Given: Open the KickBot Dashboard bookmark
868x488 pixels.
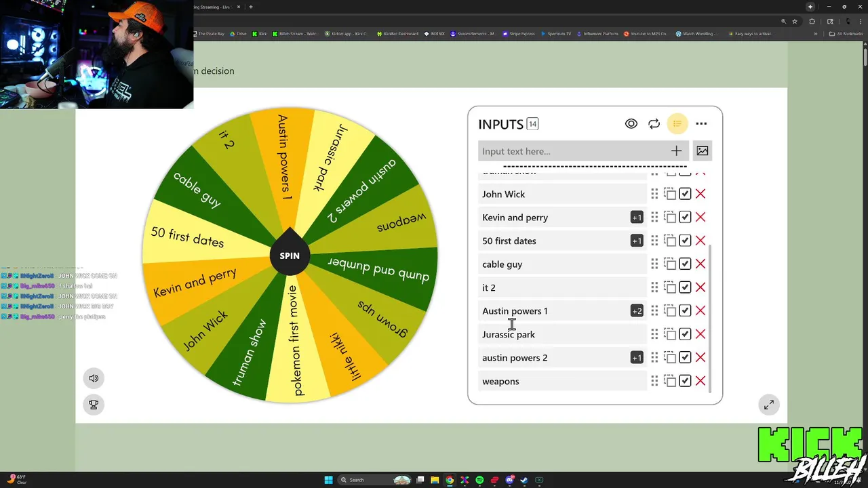Looking at the screenshot, I should click(x=397, y=33).
